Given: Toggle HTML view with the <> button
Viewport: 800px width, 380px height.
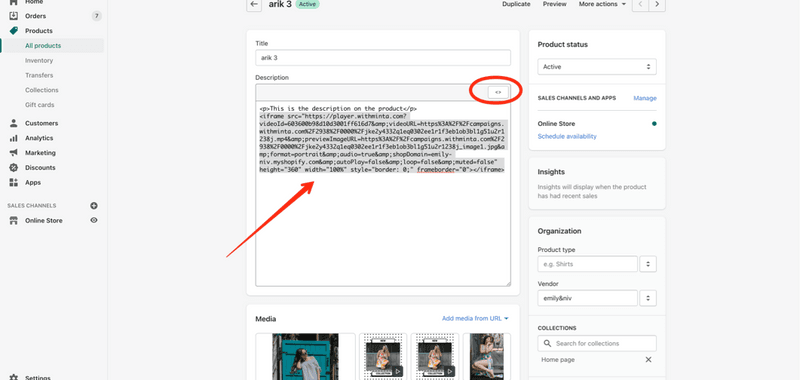Looking at the screenshot, I should [x=498, y=92].
